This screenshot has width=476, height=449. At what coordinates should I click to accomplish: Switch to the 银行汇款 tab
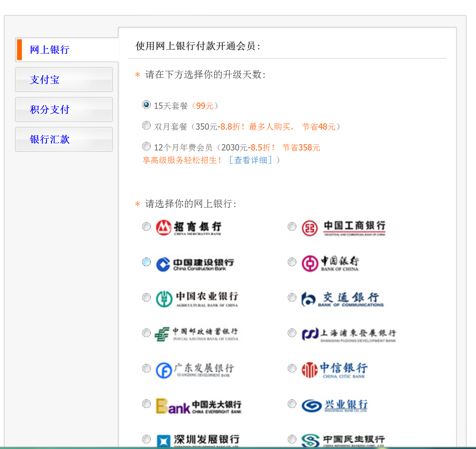pyautogui.click(x=64, y=139)
